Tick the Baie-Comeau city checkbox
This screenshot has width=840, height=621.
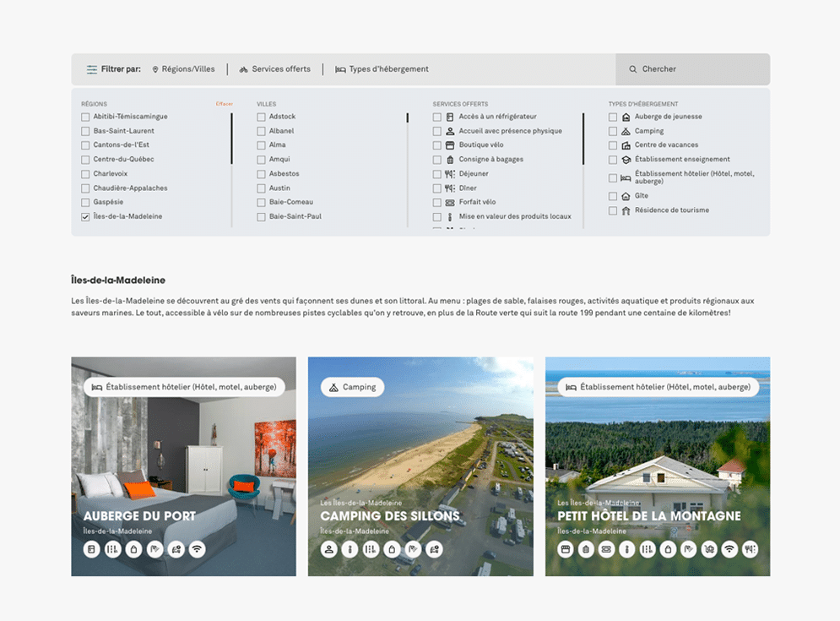(x=262, y=203)
